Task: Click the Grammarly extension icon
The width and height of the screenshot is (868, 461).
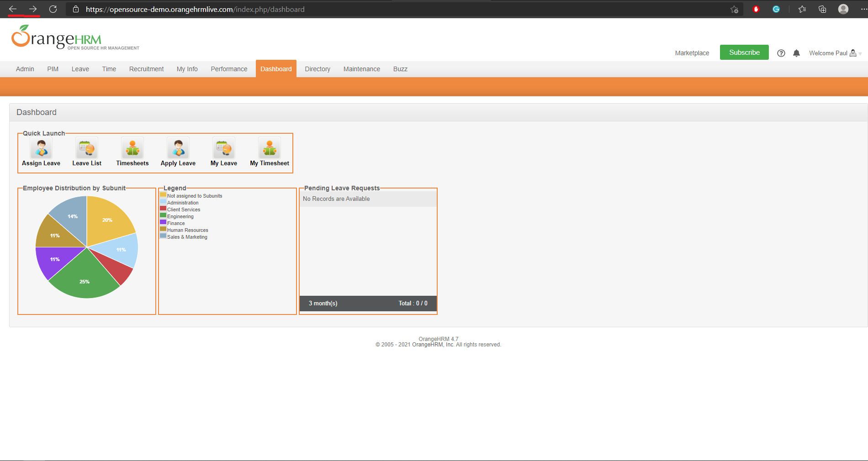Action: click(776, 9)
